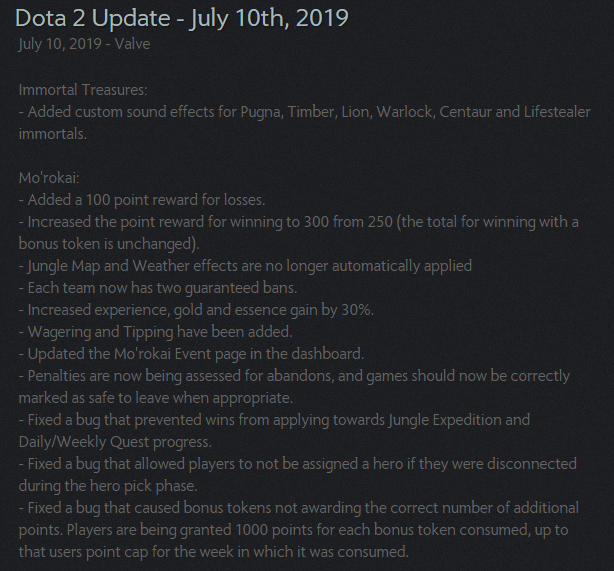Click the 'Wagering and Tipping have been added' line
Screen dimensions: 614x571
coord(155,332)
